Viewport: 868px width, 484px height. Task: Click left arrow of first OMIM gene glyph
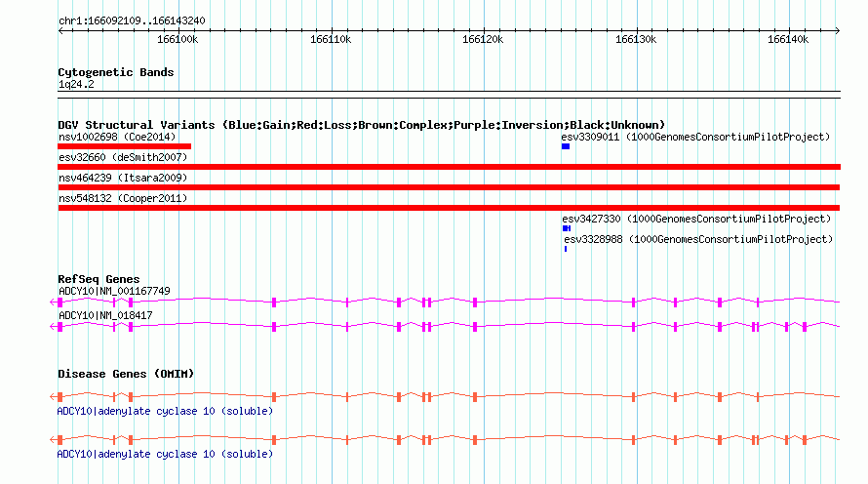53,397
